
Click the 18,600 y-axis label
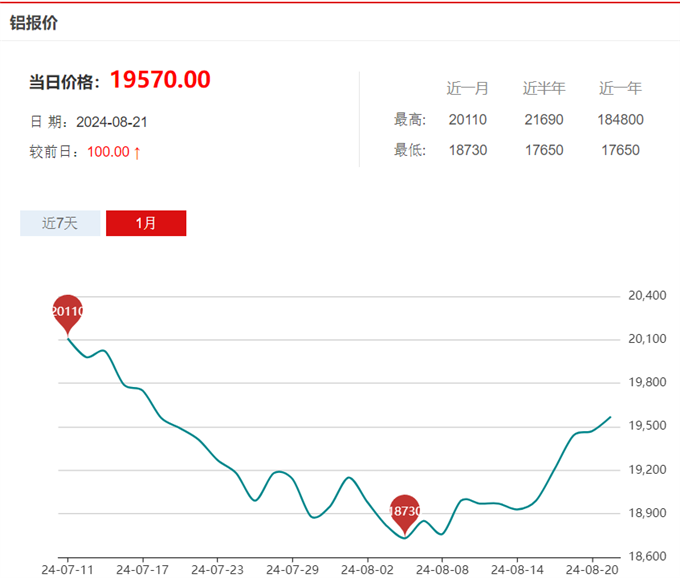coord(647,556)
